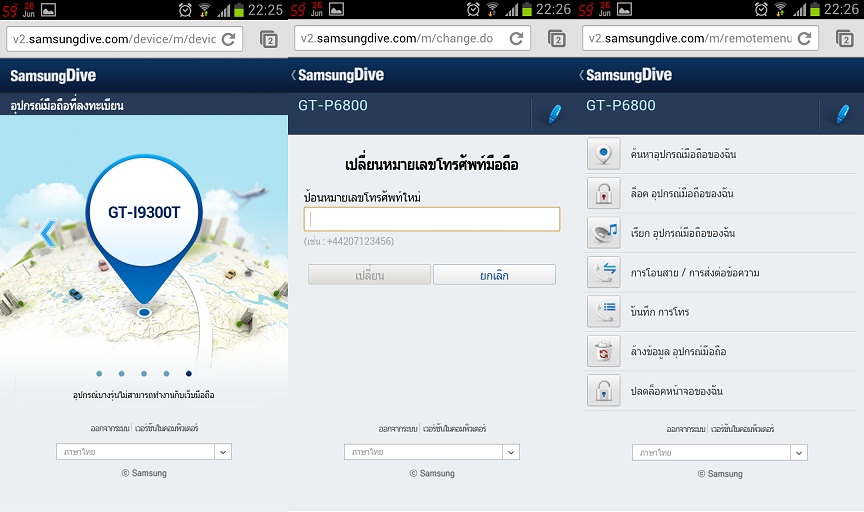The width and height of the screenshot is (864, 512).
Task: Open บันทึก การโทร menu entry
Action: point(720,312)
